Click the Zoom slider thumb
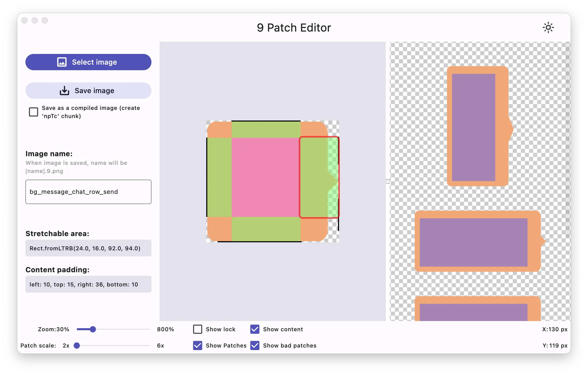 (93, 329)
